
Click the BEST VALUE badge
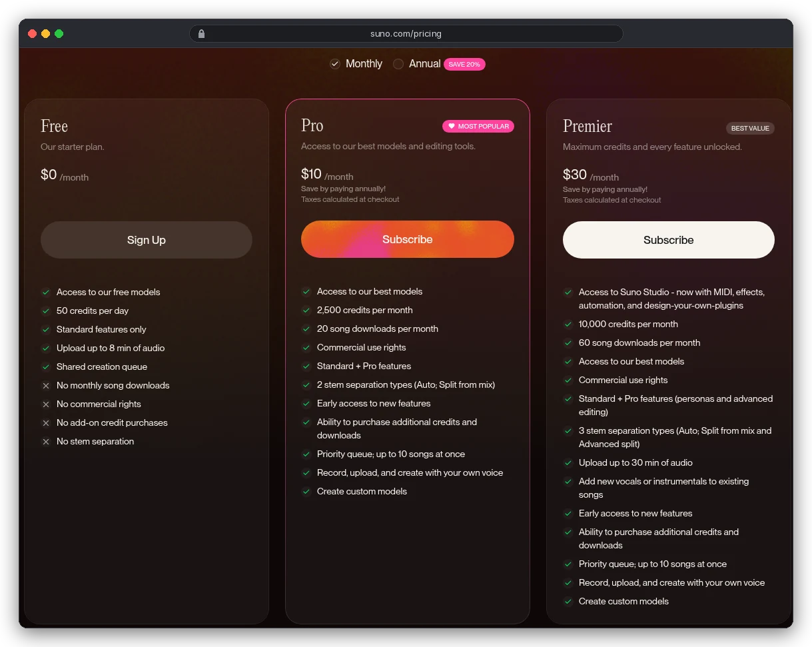click(x=750, y=128)
